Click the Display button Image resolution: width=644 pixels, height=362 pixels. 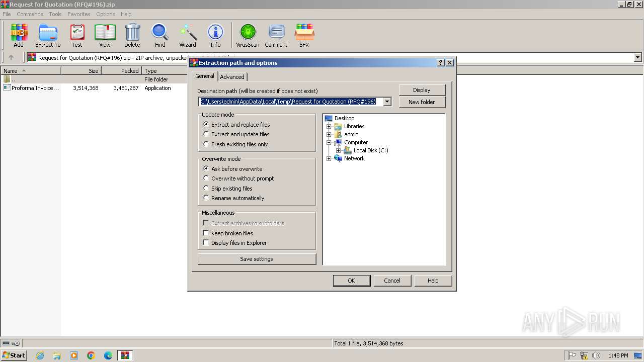(x=422, y=90)
